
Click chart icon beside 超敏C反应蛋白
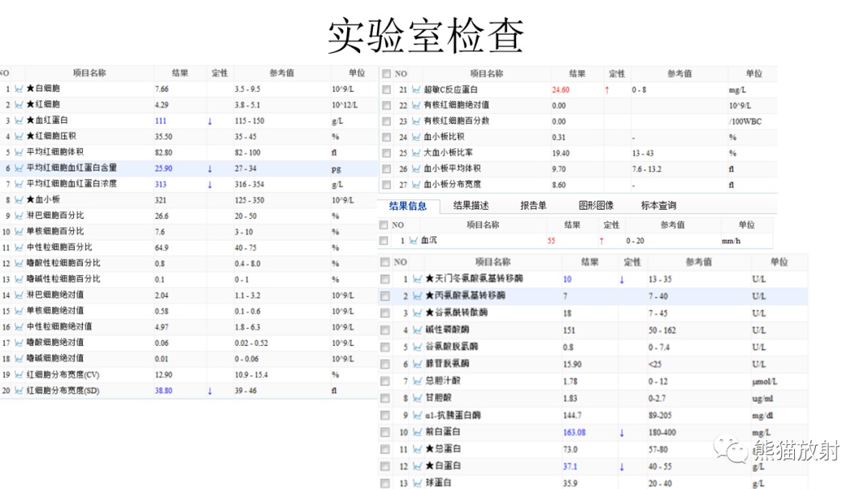coord(416,89)
